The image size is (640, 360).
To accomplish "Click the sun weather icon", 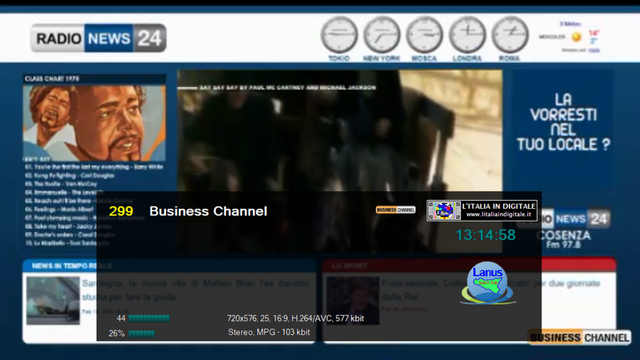I will point(576,37).
